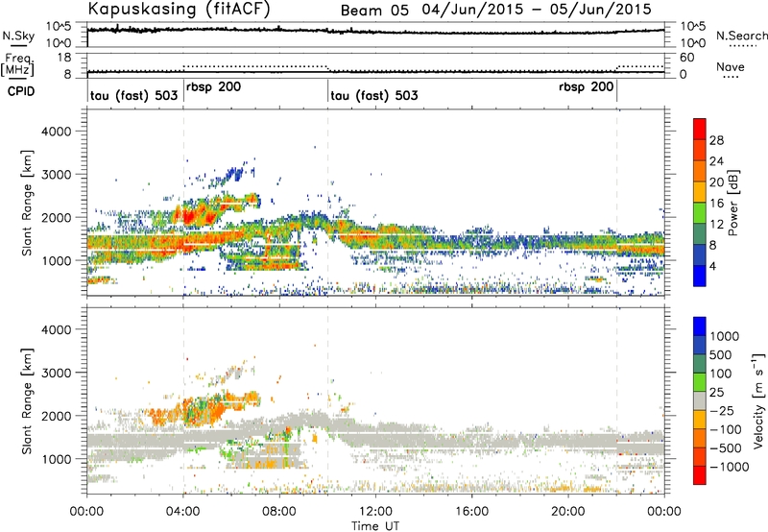Select the N.Search legend label
The height and width of the screenshot is (532, 768).
pyautogui.click(x=741, y=36)
